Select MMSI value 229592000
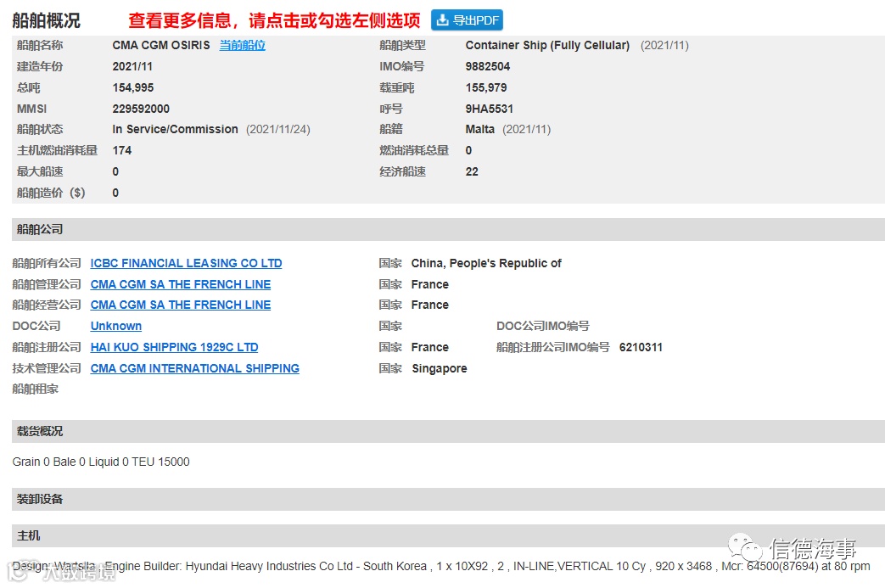This screenshot has width=885, height=588. tap(141, 109)
